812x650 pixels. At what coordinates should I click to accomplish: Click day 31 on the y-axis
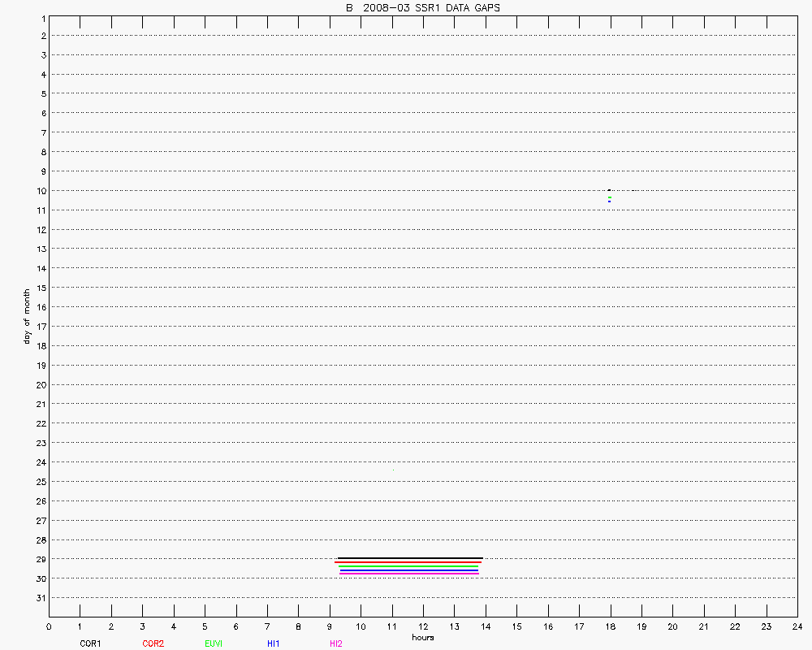click(41, 598)
